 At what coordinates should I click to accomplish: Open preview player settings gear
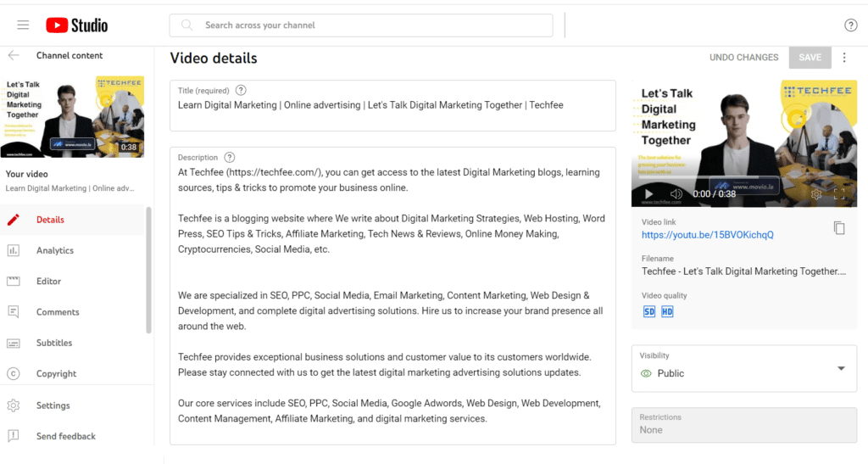click(816, 194)
